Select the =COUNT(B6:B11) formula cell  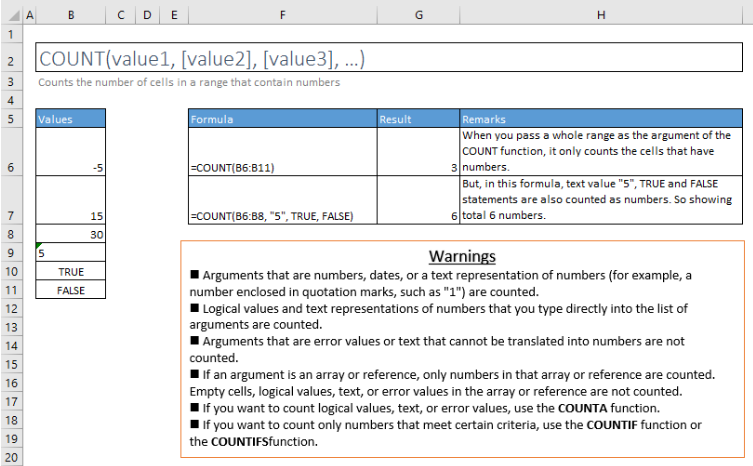(283, 151)
